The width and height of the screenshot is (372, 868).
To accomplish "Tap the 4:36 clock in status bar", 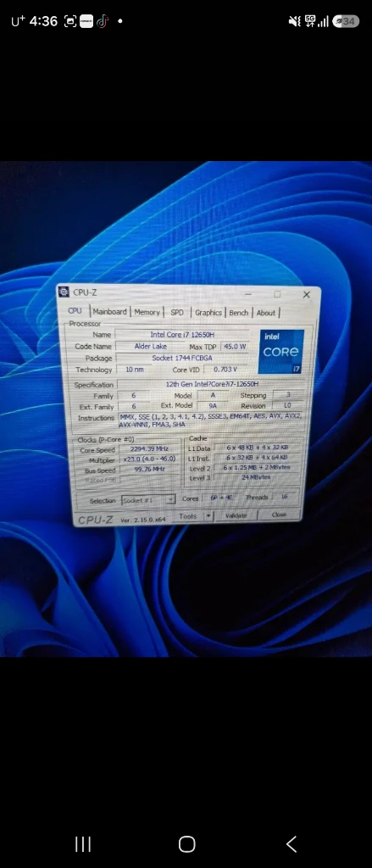I will (43, 21).
